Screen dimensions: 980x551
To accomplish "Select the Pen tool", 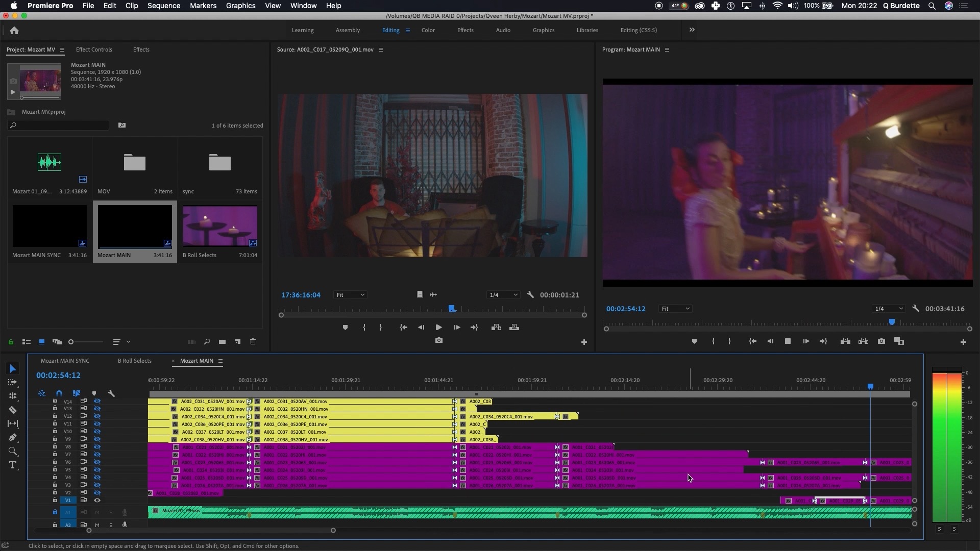I will [x=13, y=437].
